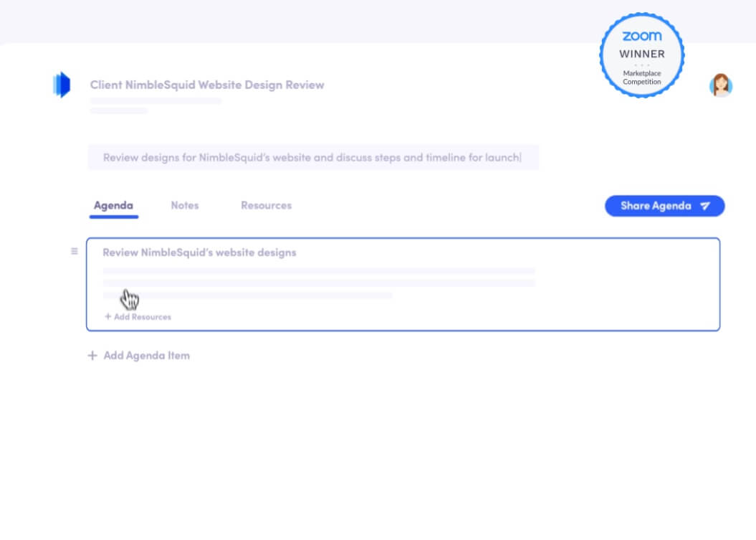Click the meeting title Client NimbleSquid Website Design Review
The width and height of the screenshot is (756, 540).
pos(207,85)
